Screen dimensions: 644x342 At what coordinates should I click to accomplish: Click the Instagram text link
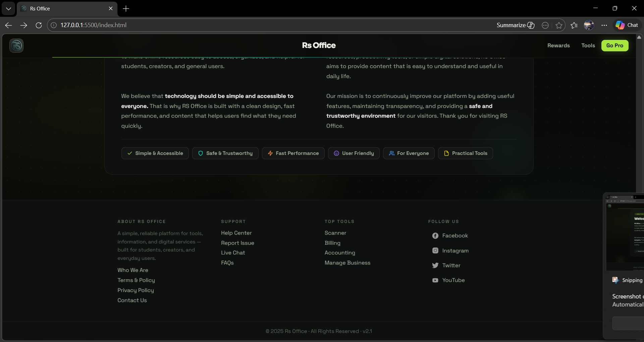click(455, 251)
